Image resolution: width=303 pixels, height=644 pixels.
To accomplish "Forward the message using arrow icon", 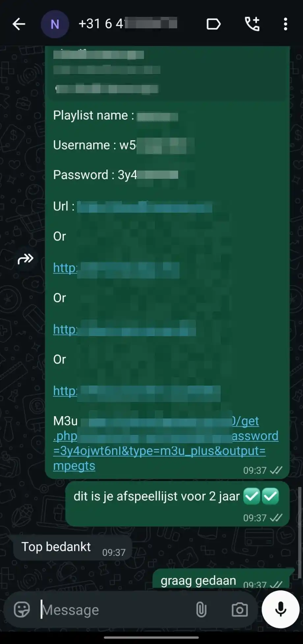I will point(25,259).
